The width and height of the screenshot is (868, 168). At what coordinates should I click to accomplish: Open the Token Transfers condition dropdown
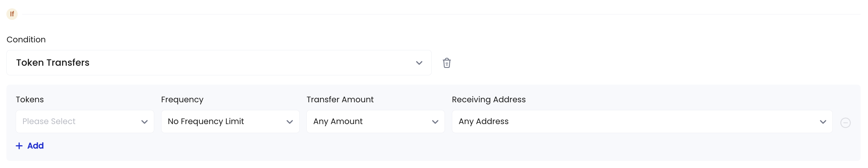pos(219,63)
